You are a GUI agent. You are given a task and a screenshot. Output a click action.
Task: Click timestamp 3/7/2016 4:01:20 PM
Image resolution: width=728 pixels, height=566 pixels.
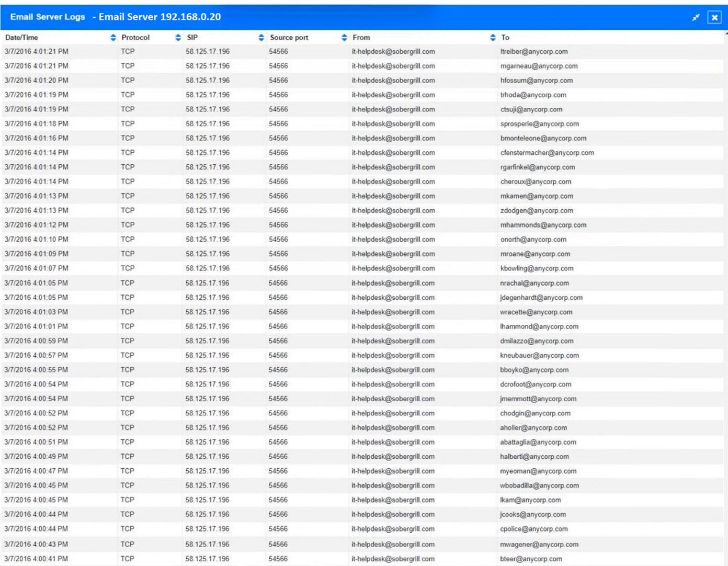click(37, 81)
